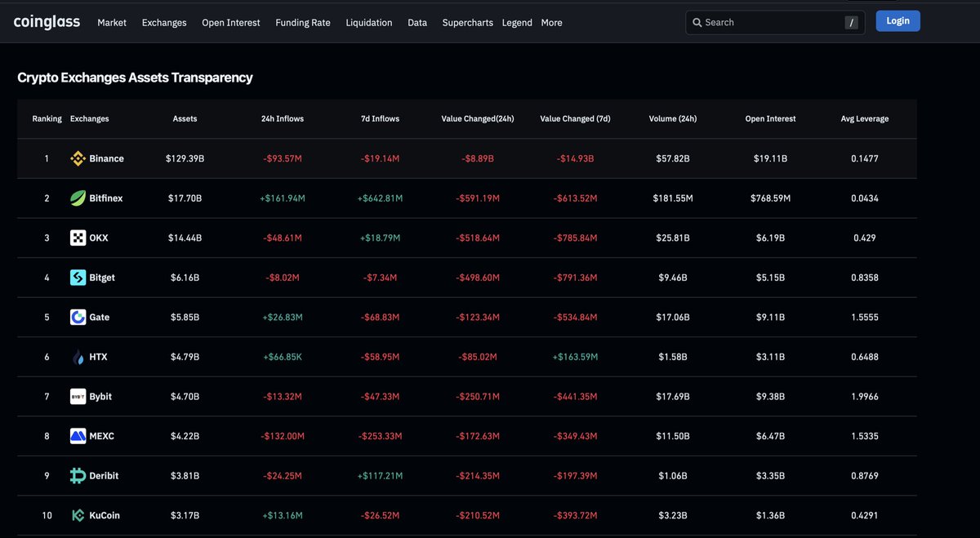Click the Deribit logo icon
Screen dimensions: 980x538
(78, 475)
